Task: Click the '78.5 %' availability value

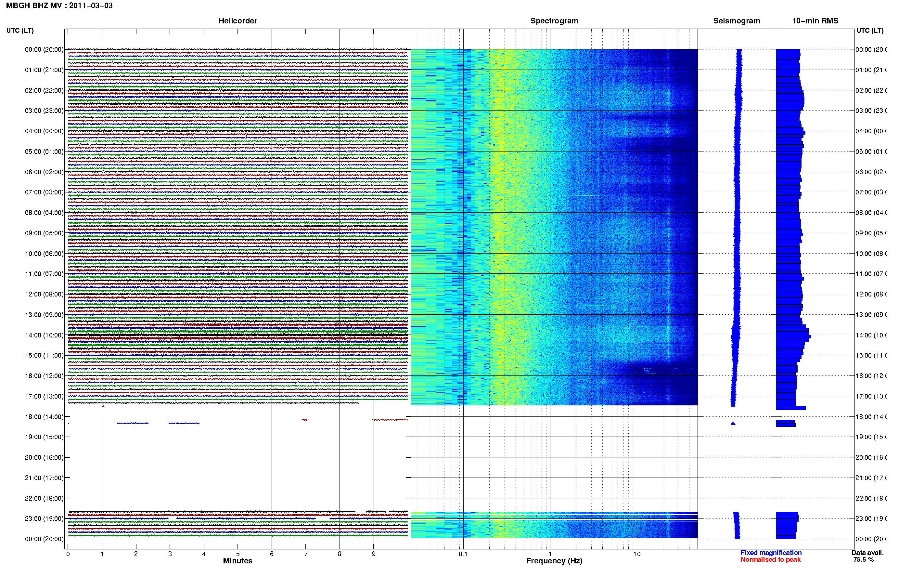Action: pyautogui.click(x=863, y=560)
